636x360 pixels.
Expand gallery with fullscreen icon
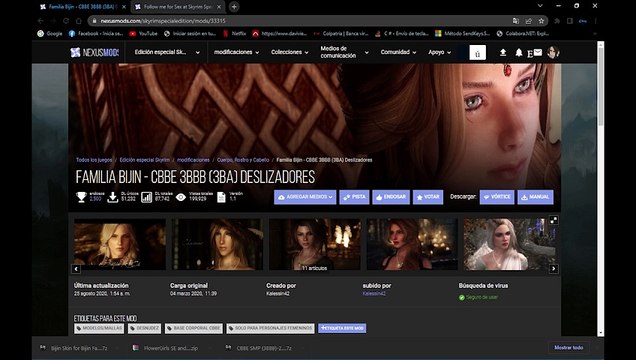coord(554,220)
